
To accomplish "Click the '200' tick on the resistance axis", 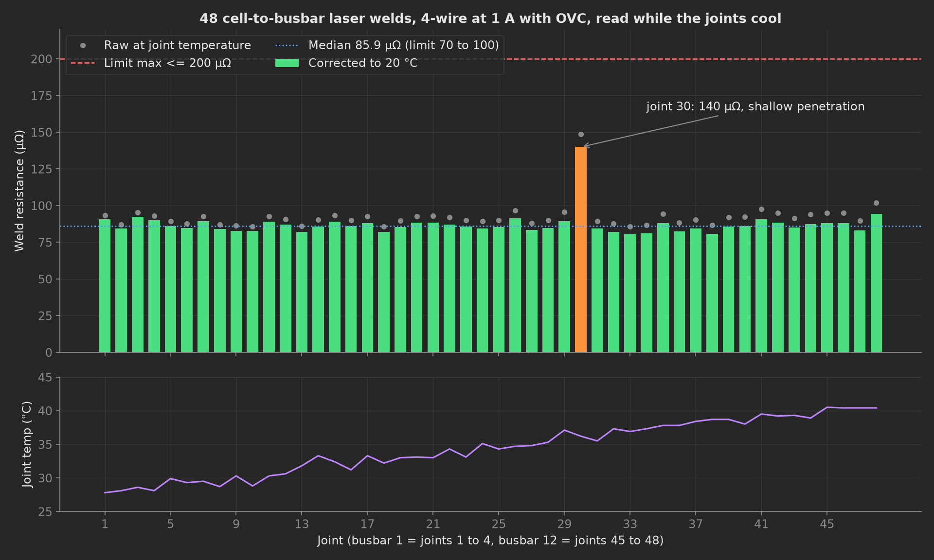I will point(41,59).
